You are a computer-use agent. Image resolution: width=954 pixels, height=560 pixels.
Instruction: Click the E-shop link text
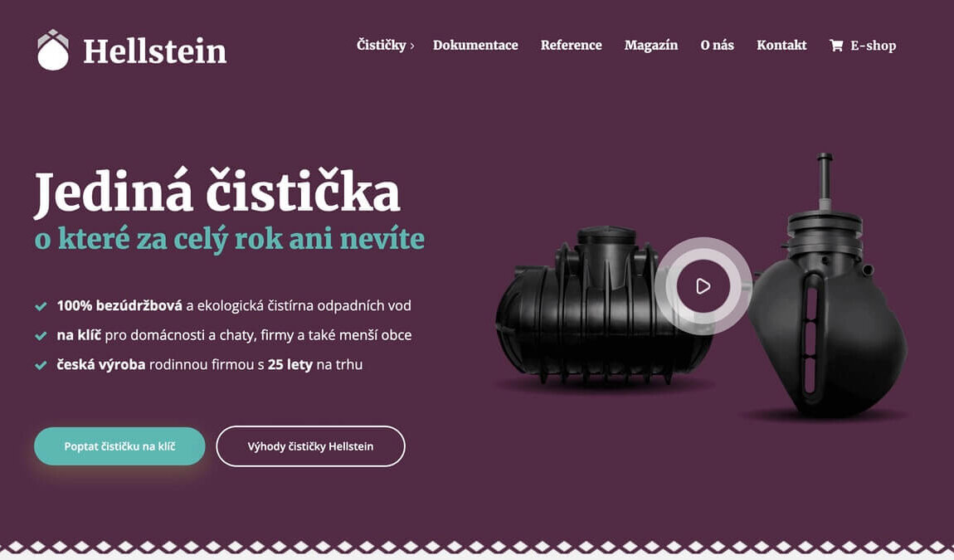[x=873, y=46]
